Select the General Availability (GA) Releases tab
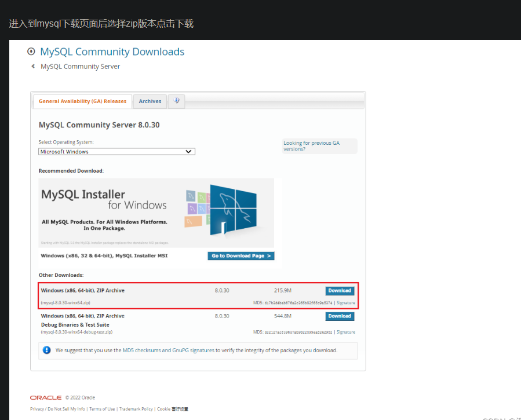Viewport: 521px width, 420px height. (82, 101)
